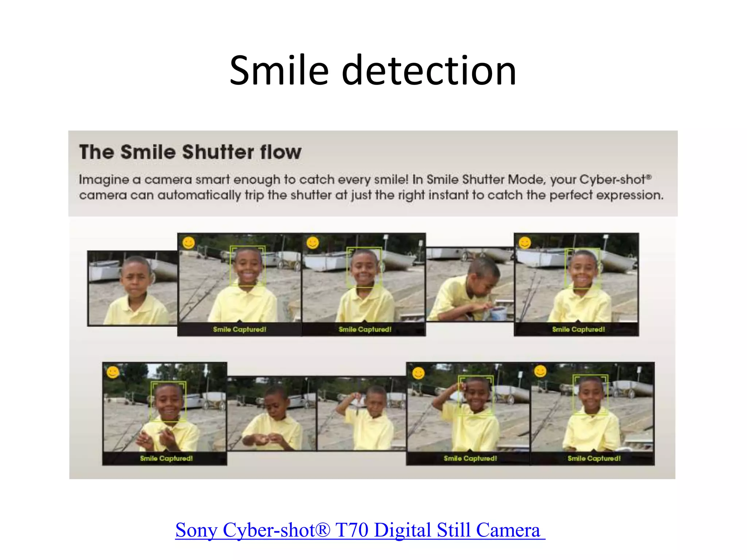Click the smiley icon on the second top-row photo
747x560 pixels.
(x=189, y=243)
